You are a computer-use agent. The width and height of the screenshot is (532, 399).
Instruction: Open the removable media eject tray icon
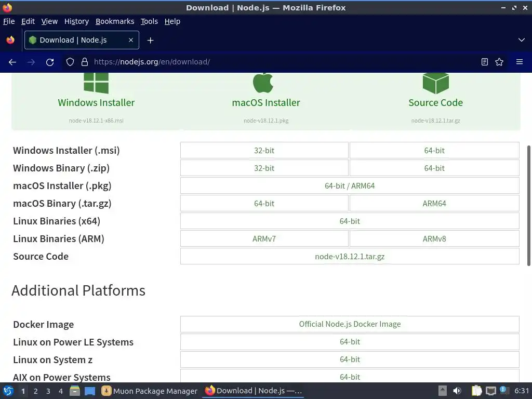coord(443,391)
